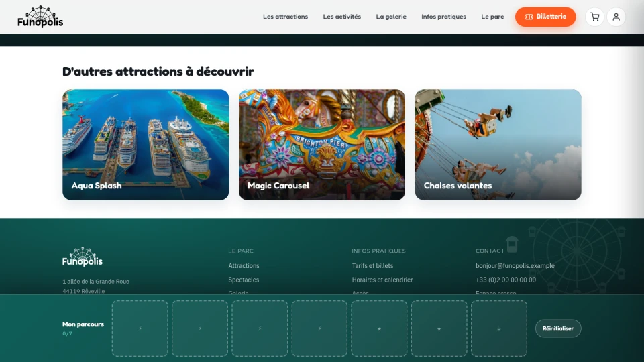Open the Tarifs et billets link
Image resolution: width=644 pixels, height=362 pixels.
point(372,266)
